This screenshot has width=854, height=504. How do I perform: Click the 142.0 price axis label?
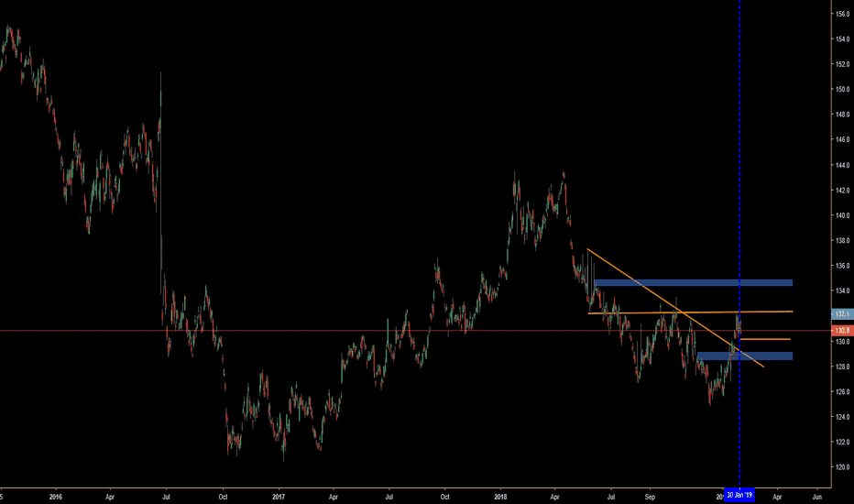(843, 191)
